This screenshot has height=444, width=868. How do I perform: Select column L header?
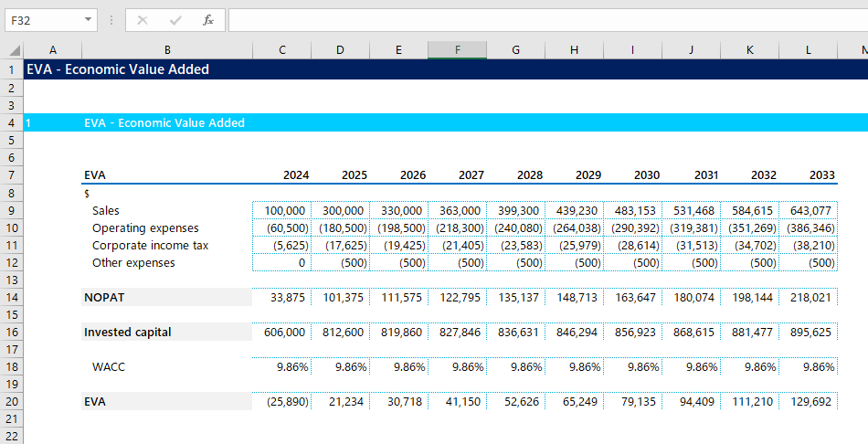point(808,50)
